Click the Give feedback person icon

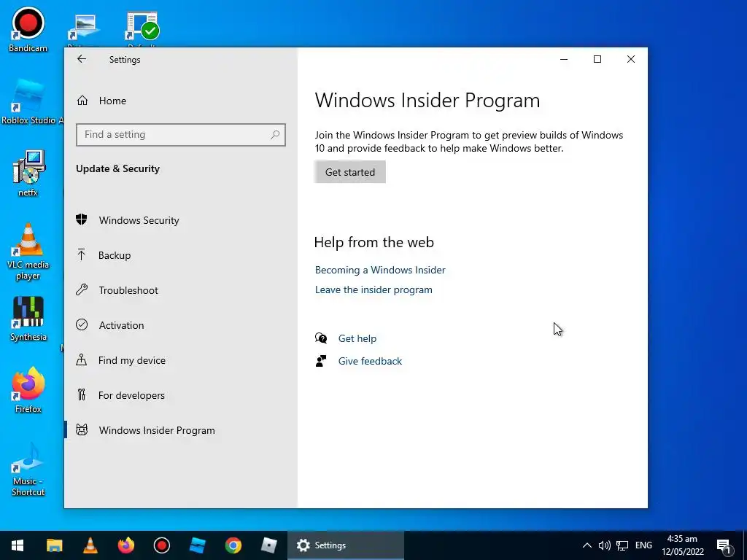pyautogui.click(x=321, y=361)
